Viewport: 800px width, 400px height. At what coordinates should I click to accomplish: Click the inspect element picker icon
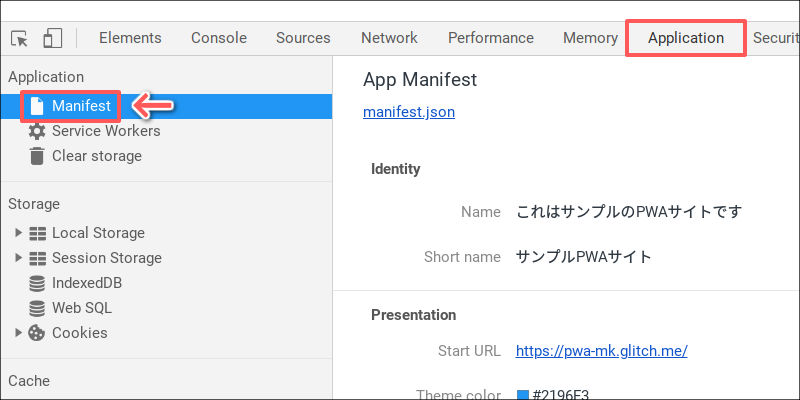coord(19,38)
